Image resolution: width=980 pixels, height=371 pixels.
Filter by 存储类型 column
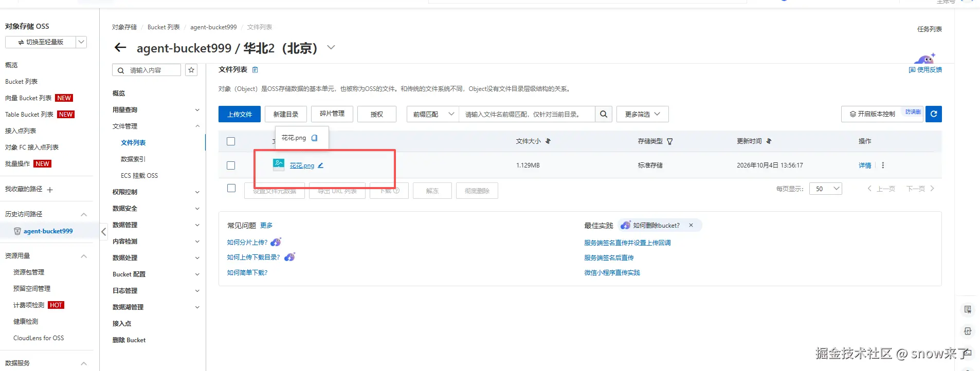670,141
